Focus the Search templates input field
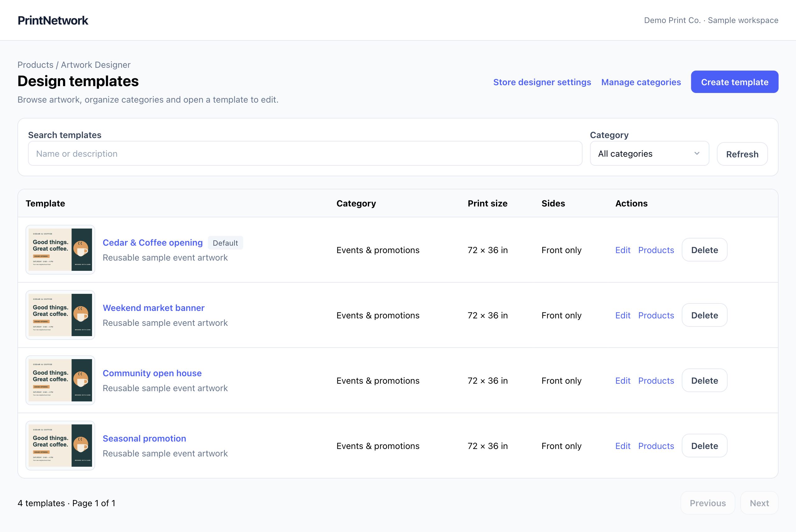Image resolution: width=796 pixels, height=532 pixels. point(305,153)
